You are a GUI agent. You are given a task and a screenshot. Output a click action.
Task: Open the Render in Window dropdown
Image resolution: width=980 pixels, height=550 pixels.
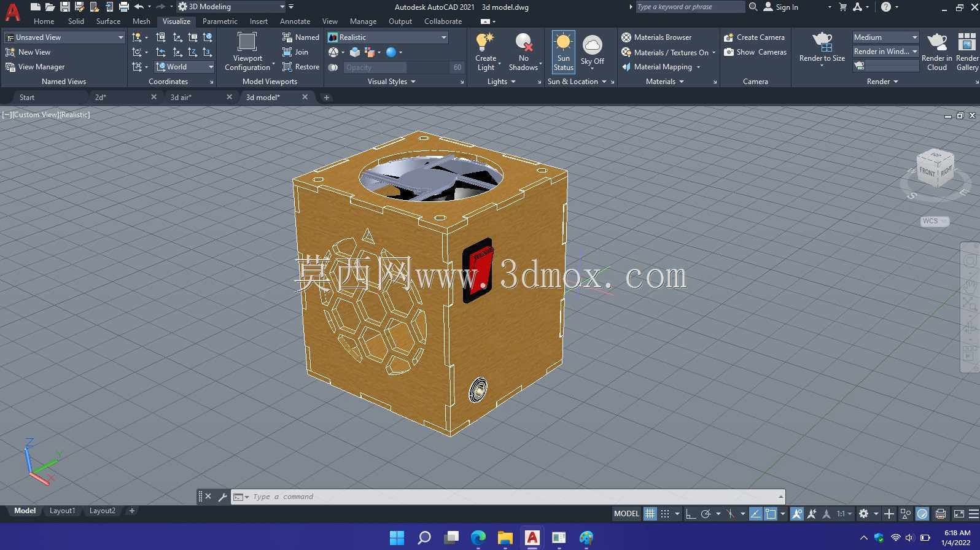coord(885,52)
